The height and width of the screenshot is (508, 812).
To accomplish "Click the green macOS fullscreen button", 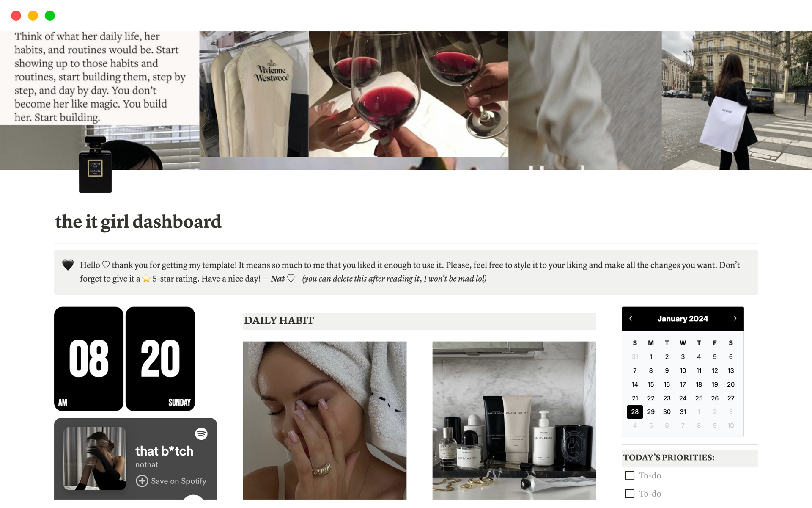I will (x=50, y=16).
